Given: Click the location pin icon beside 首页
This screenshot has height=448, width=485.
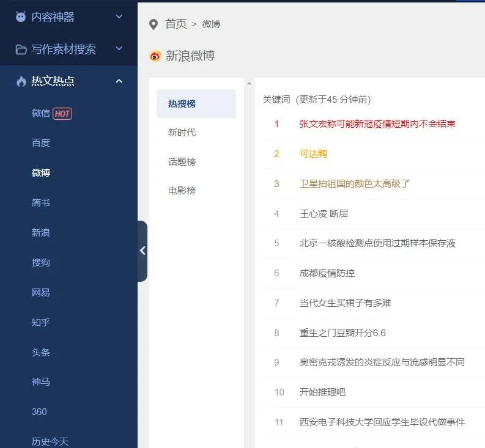Looking at the screenshot, I should tap(154, 24).
